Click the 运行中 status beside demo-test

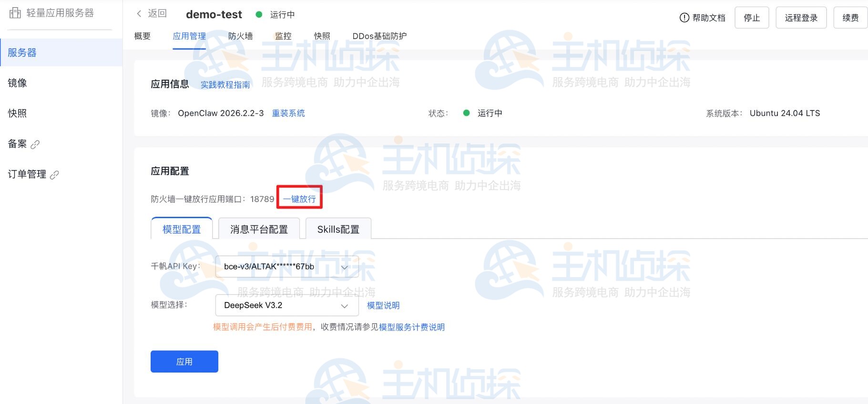[282, 15]
